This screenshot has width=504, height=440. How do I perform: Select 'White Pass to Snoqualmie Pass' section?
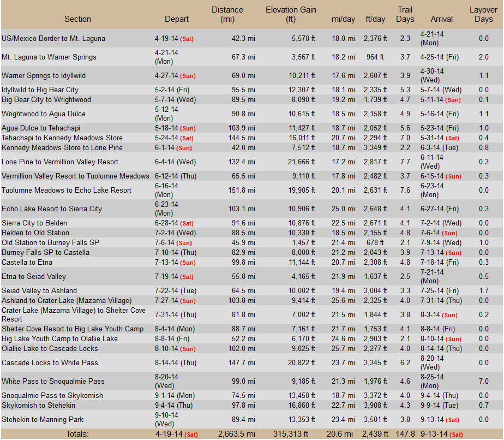pyautogui.click(x=53, y=382)
